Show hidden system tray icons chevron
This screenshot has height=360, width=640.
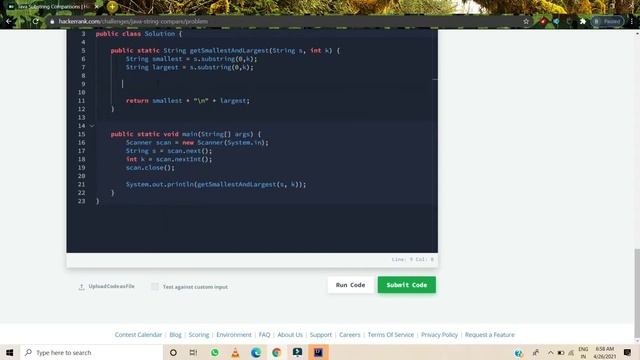[x=550, y=353]
